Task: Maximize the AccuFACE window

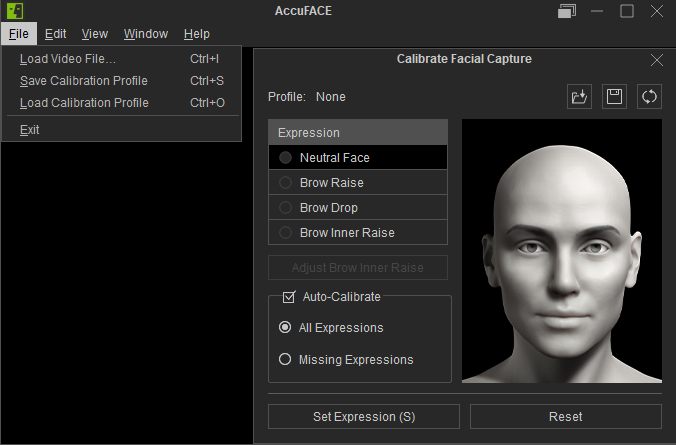Action: [627, 11]
